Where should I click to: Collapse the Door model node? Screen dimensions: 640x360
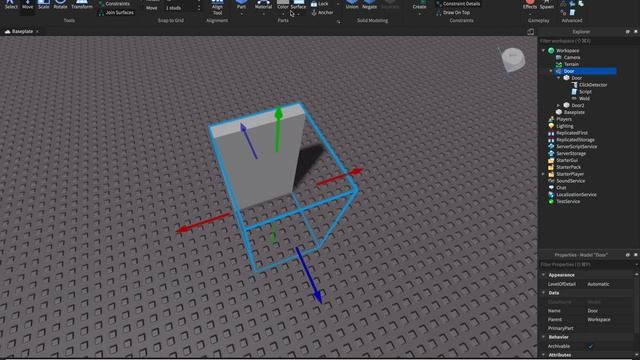(x=551, y=71)
